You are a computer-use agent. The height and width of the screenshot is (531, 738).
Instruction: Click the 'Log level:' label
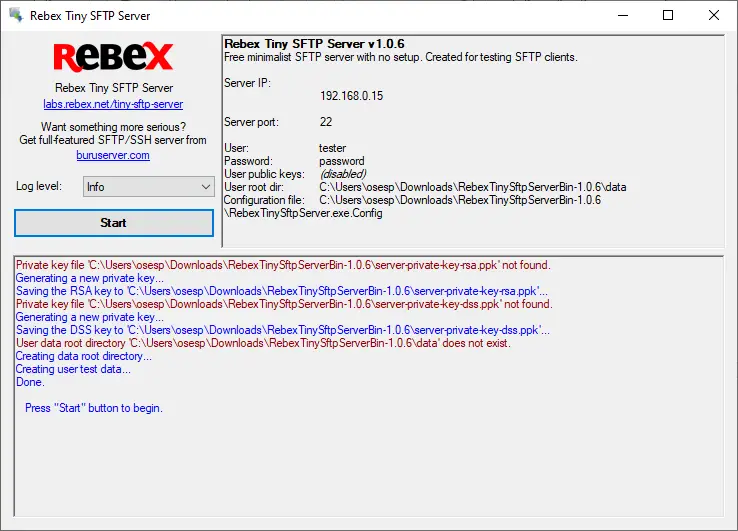[39, 186]
